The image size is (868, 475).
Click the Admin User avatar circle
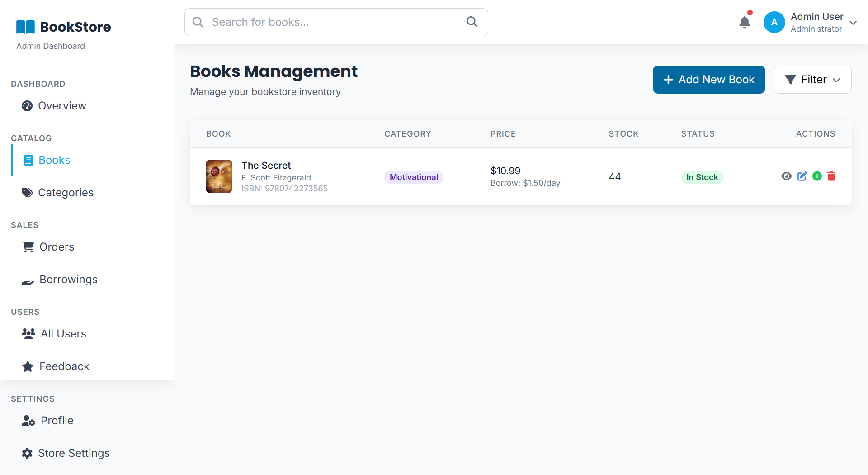[x=774, y=22]
